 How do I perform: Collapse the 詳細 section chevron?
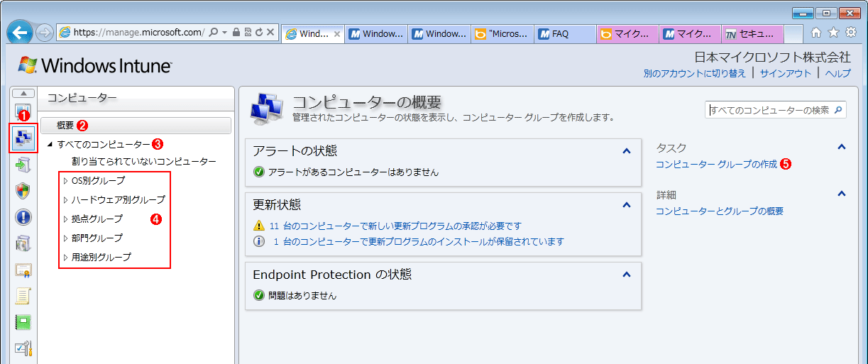842,193
